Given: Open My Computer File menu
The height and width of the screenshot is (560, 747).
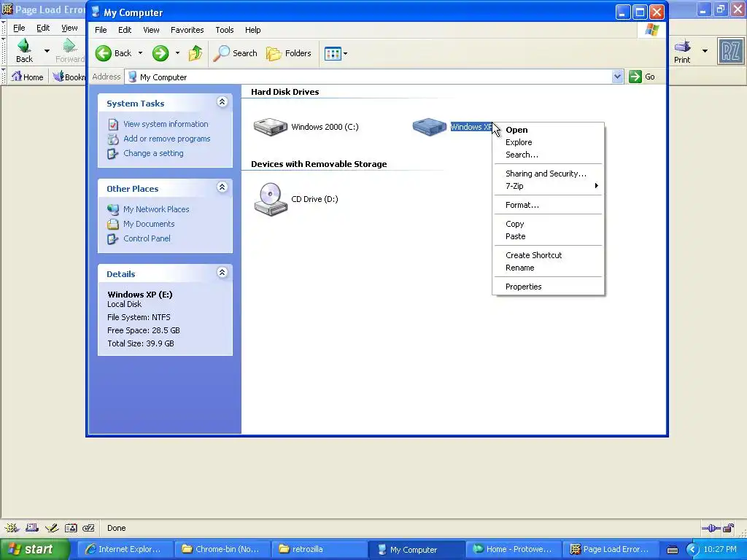Looking at the screenshot, I should tap(101, 30).
